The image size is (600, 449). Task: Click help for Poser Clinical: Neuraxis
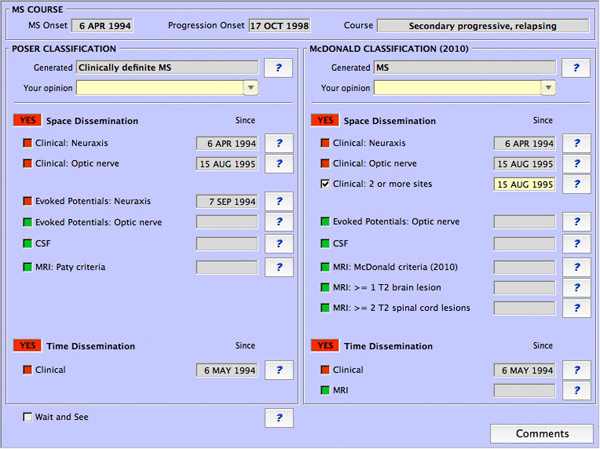279,144
